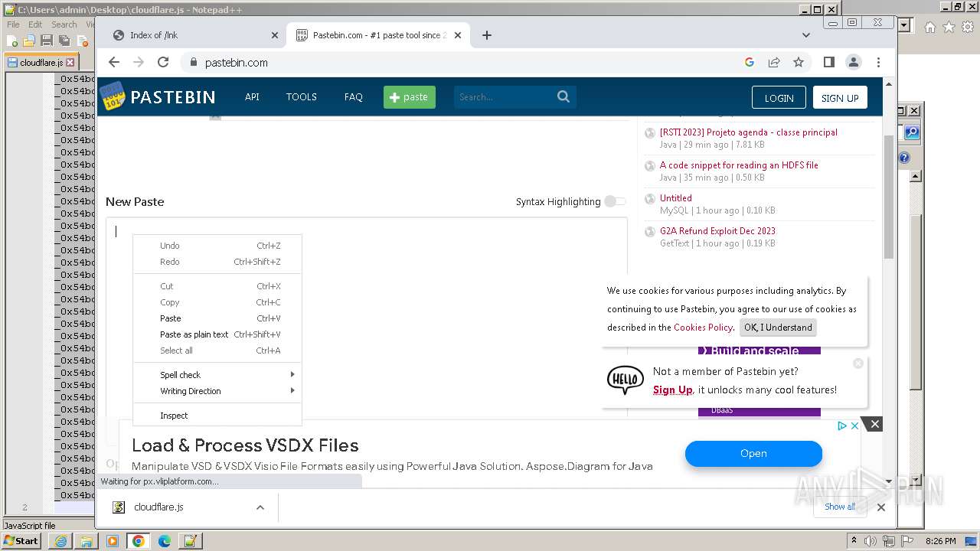This screenshot has height=551, width=980.
Task: Open the cloudflare.js download options chevron
Action: click(260, 507)
